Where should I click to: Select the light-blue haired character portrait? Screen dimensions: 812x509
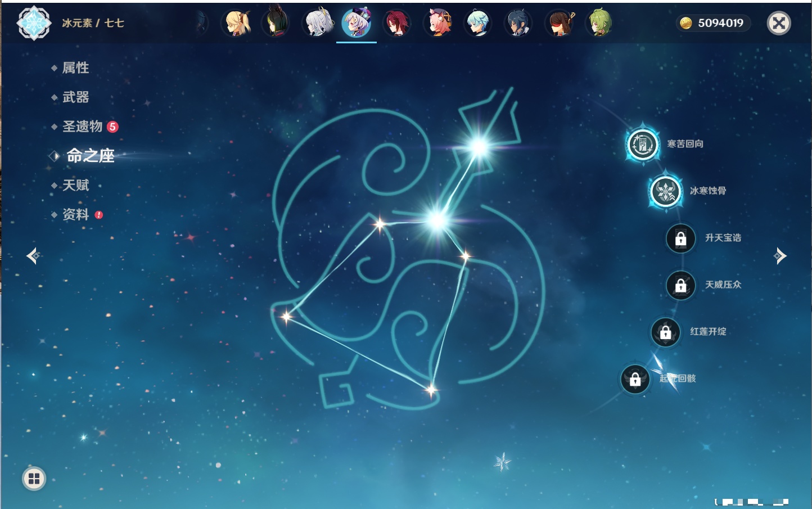[x=478, y=23]
